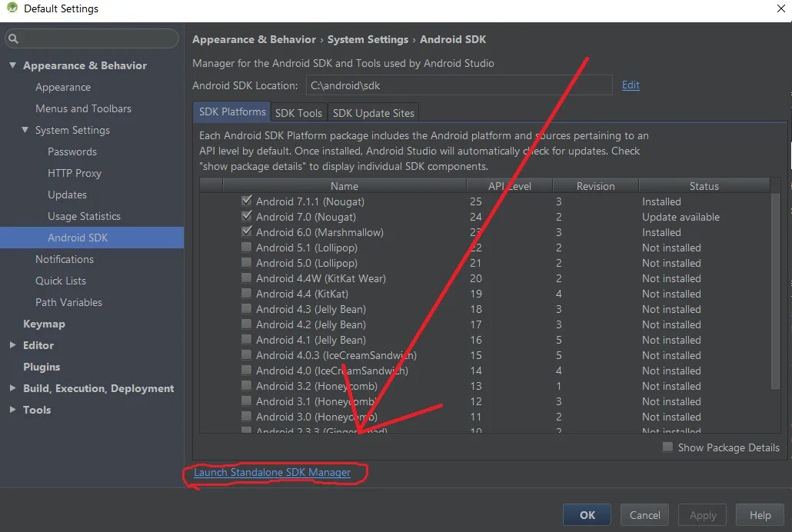The image size is (792, 532).
Task: Switch to the SDK Tools tab
Action: click(x=298, y=113)
